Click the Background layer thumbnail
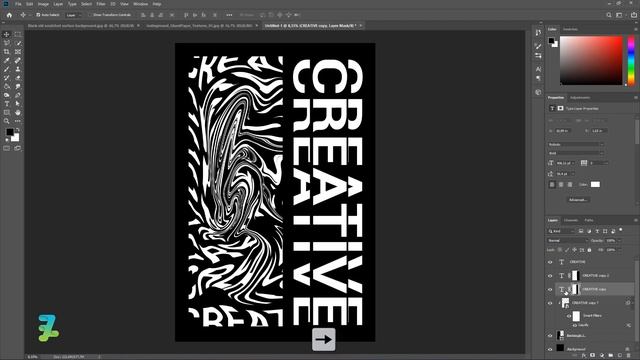 [560, 348]
